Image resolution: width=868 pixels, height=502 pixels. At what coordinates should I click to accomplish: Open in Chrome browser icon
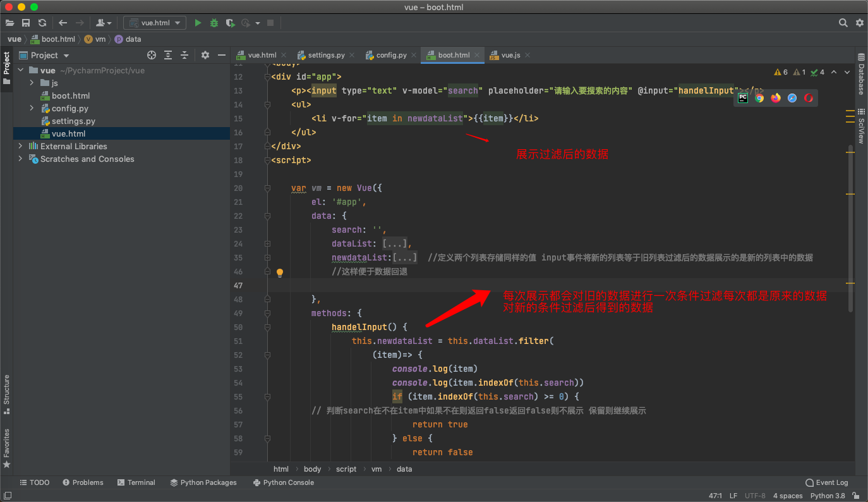click(x=759, y=98)
